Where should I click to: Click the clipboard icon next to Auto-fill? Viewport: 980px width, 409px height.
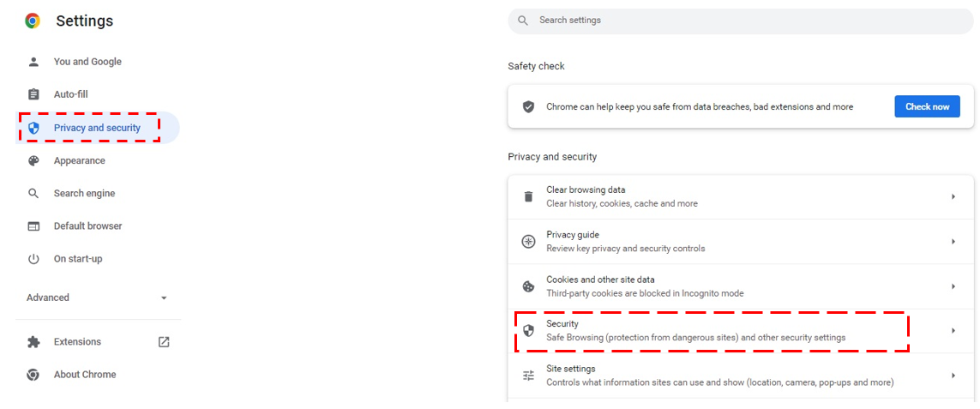click(33, 94)
